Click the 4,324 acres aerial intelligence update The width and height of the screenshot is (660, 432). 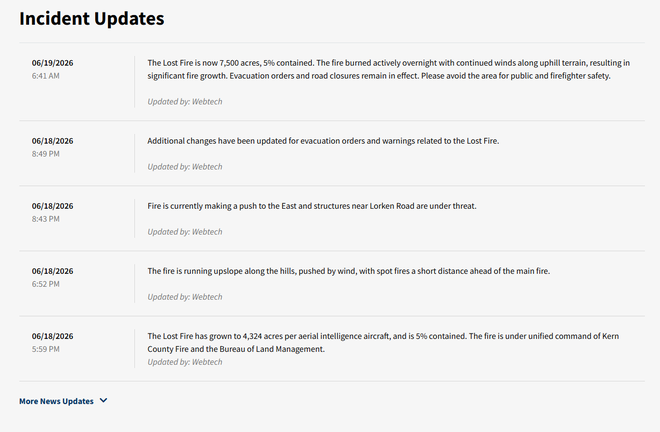383,343
